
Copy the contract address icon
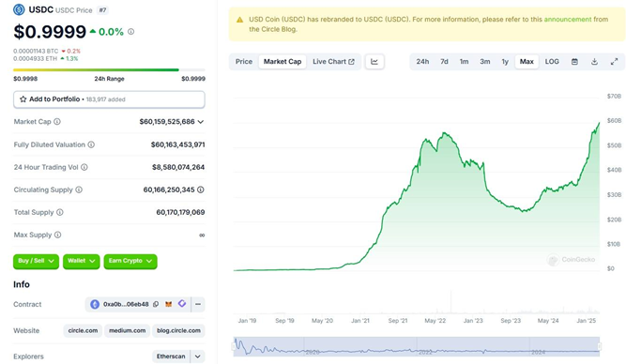(156, 304)
